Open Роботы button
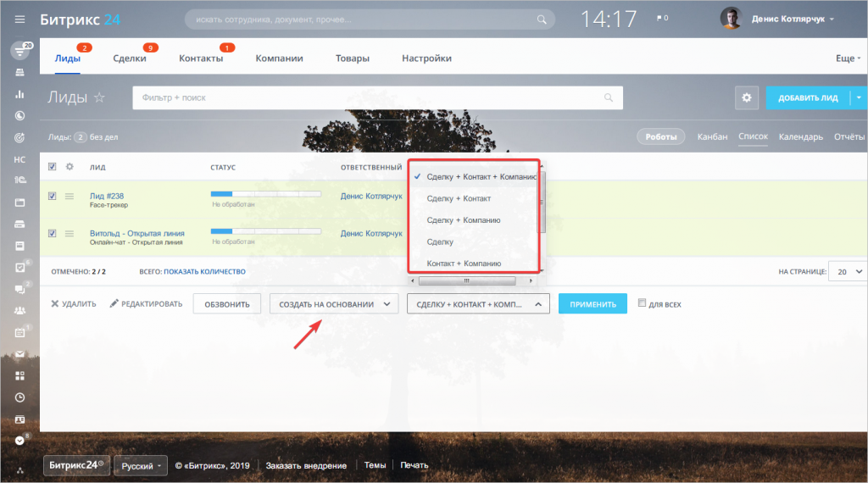This screenshot has width=868, height=483. [x=660, y=136]
